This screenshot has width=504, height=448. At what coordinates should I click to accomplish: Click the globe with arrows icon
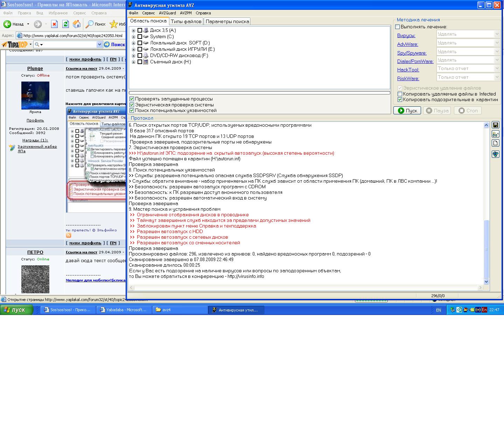[495, 154]
